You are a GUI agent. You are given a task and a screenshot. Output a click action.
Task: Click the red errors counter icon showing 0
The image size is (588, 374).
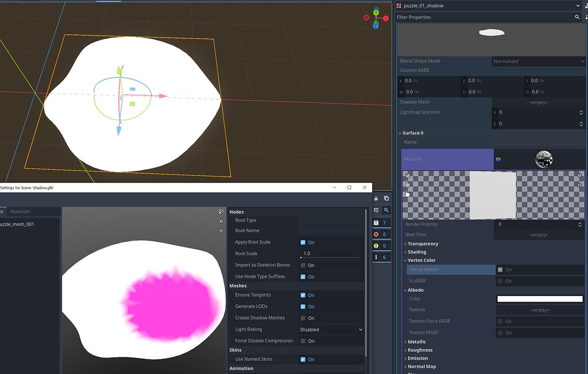tap(377, 234)
